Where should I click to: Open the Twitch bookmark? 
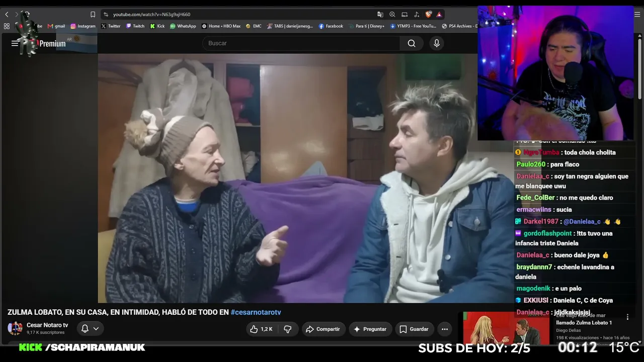point(135,26)
